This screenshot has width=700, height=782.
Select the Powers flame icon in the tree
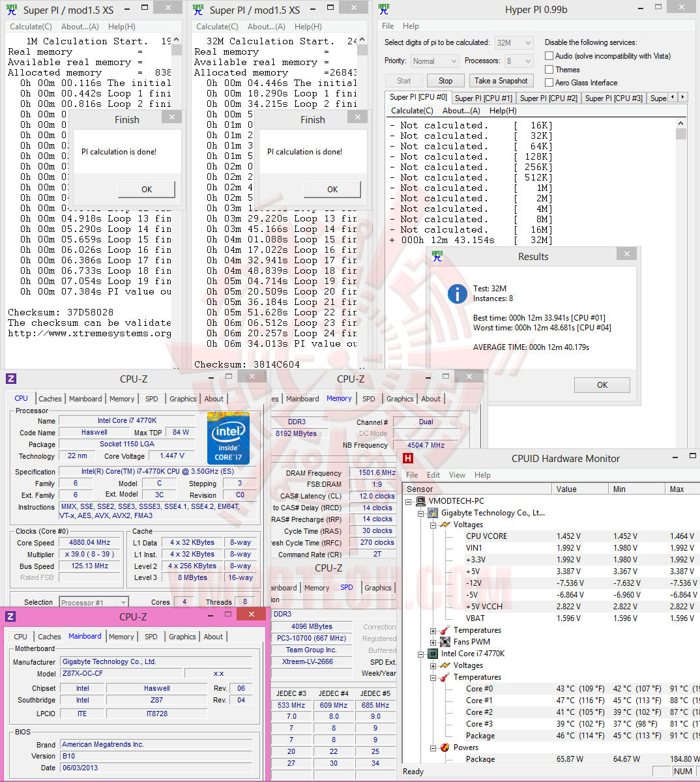445,747
